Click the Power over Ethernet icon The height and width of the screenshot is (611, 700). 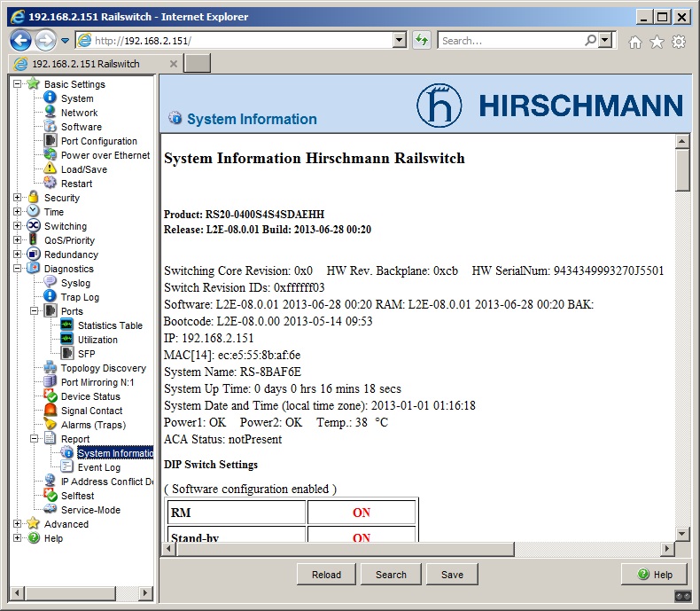click(x=51, y=155)
